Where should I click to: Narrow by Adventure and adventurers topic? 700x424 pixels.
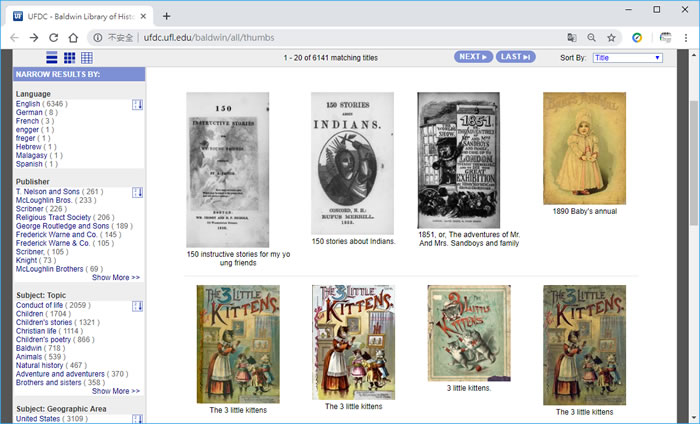point(60,374)
